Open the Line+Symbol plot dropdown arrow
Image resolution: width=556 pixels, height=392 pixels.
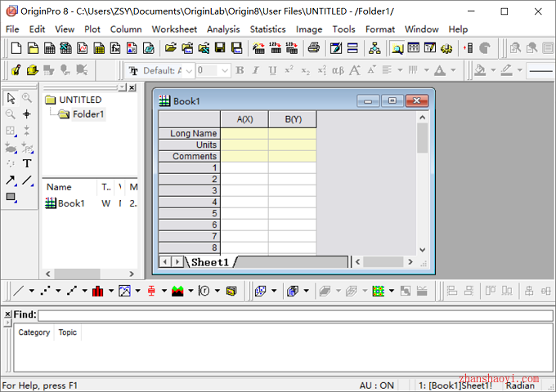pyautogui.click(x=85, y=291)
